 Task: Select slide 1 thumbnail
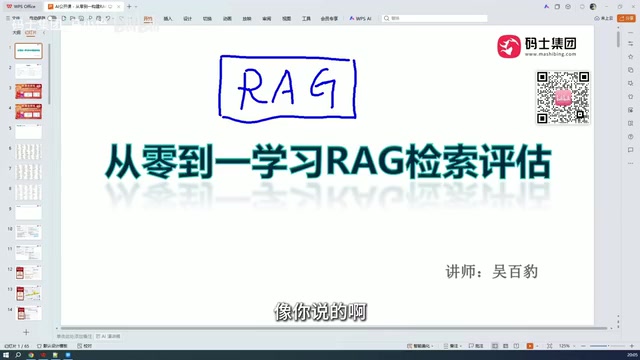[x=29, y=51]
